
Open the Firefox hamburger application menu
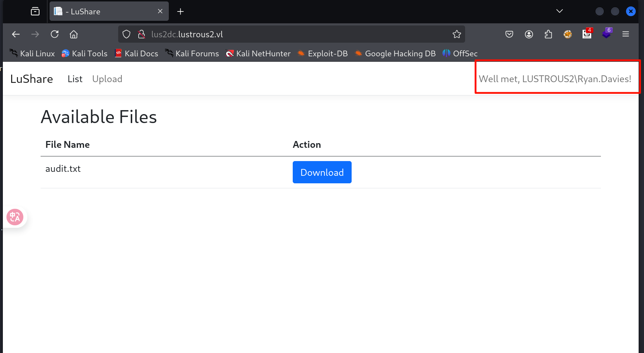tap(625, 34)
